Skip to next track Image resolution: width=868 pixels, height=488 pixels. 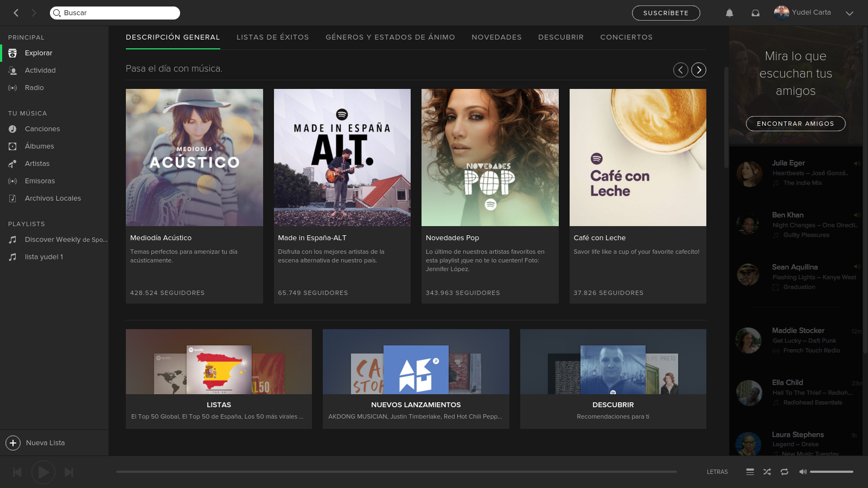(69, 472)
